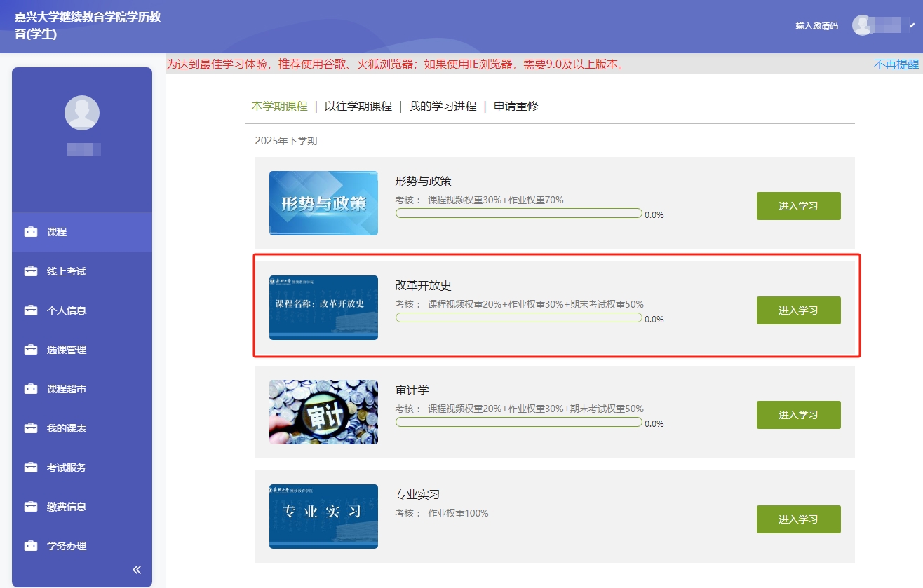This screenshot has height=588, width=923.
Task: Click the briefcase icon beside 课程
Action: pyautogui.click(x=31, y=232)
